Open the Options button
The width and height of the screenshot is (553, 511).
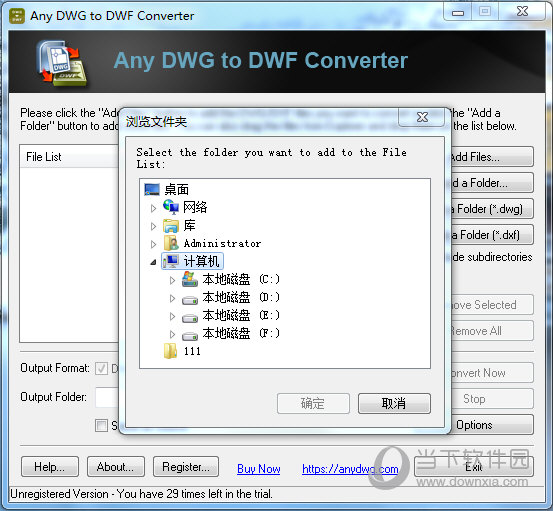click(x=492, y=425)
